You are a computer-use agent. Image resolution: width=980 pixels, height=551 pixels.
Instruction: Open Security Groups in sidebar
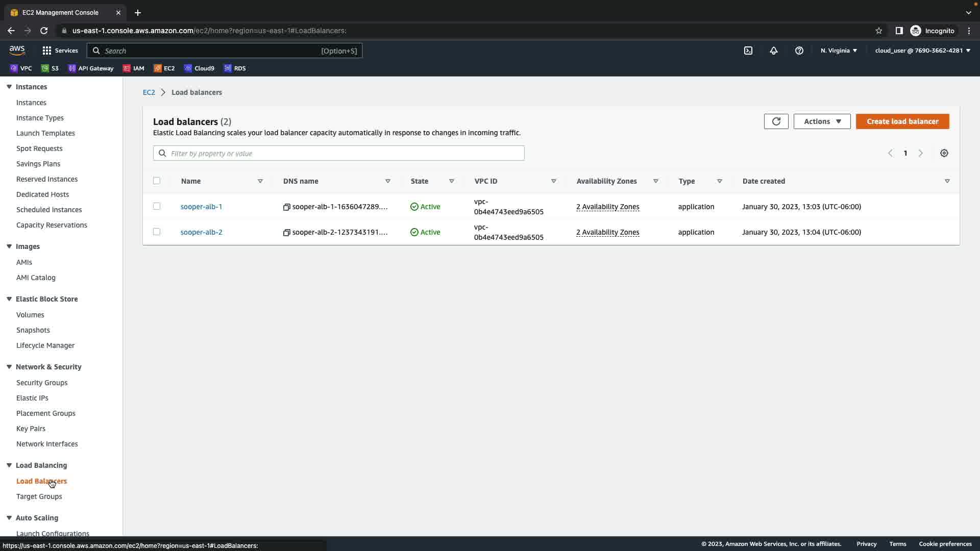[x=42, y=383]
